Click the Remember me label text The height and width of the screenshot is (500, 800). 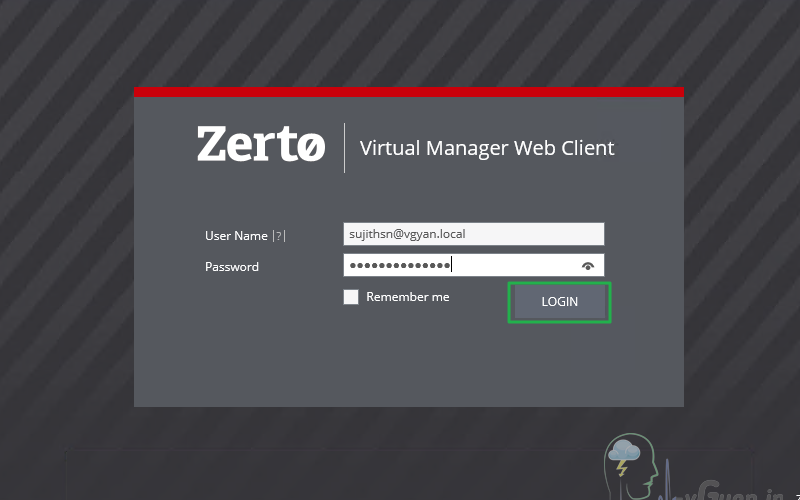click(x=407, y=297)
